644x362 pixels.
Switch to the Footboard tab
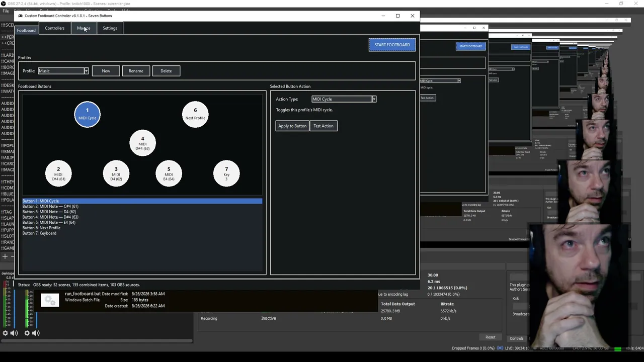tap(26, 30)
